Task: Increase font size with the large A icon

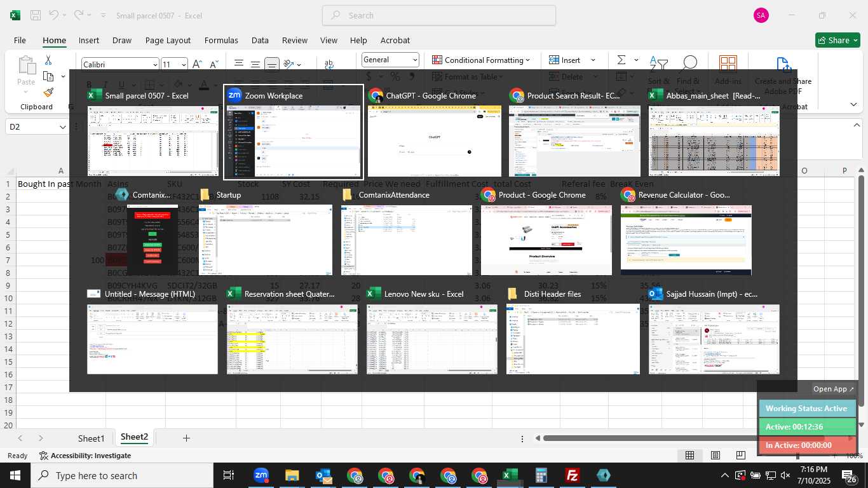Action: click(197, 64)
